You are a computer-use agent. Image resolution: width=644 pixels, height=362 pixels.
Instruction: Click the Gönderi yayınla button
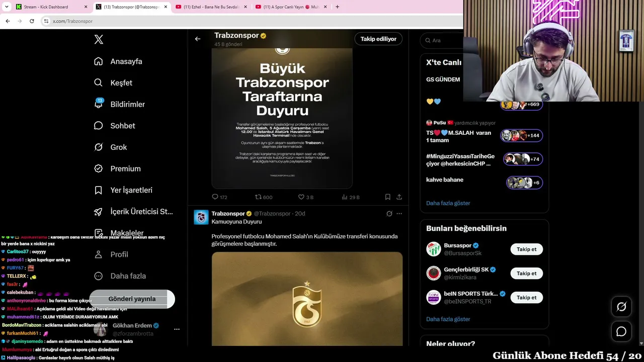pyautogui.click(x=132, y=299)
